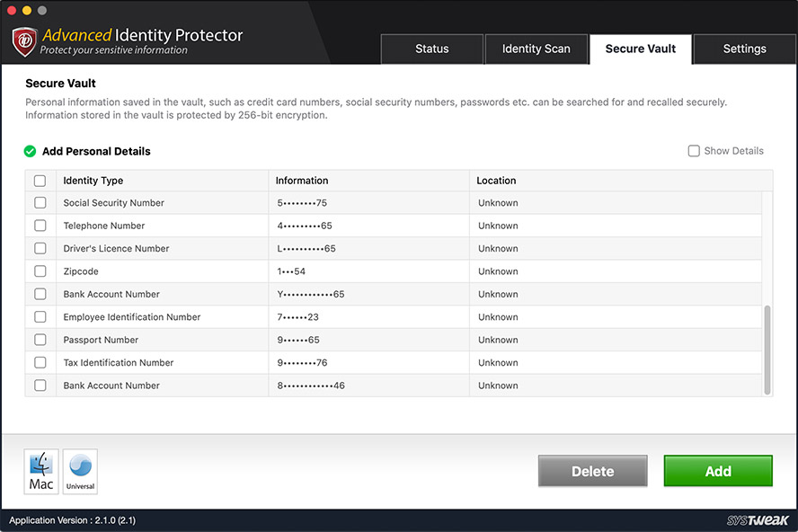798x532 pixels.
Task: Check the Passport Number row checkbox
Action: point(40,340)
